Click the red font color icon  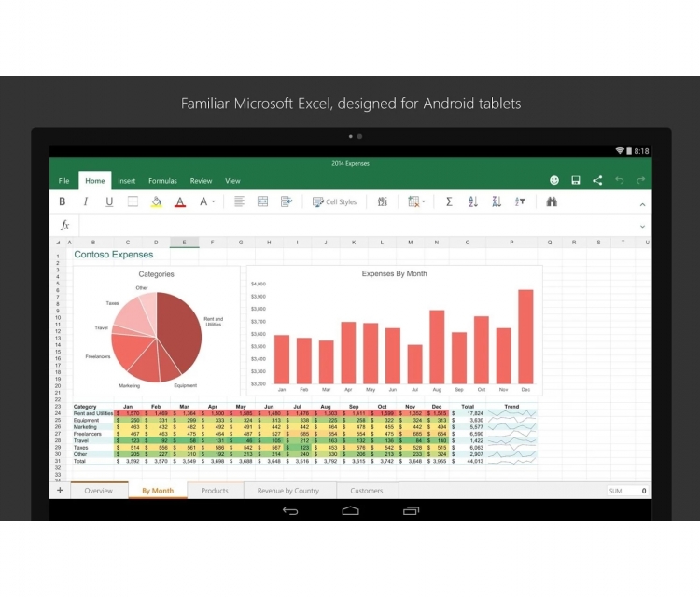(x=180, y=201)
